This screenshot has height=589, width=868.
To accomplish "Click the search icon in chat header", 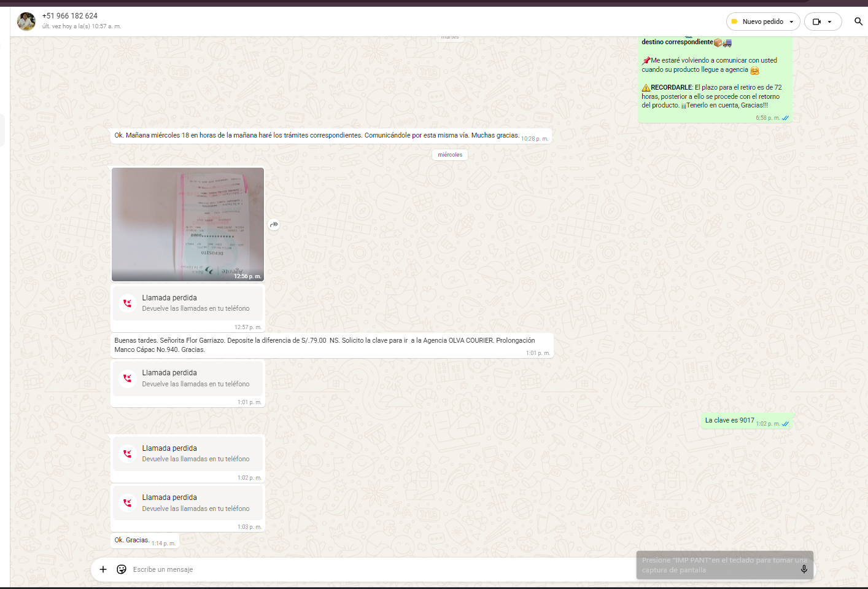I will tap(858, 21).
